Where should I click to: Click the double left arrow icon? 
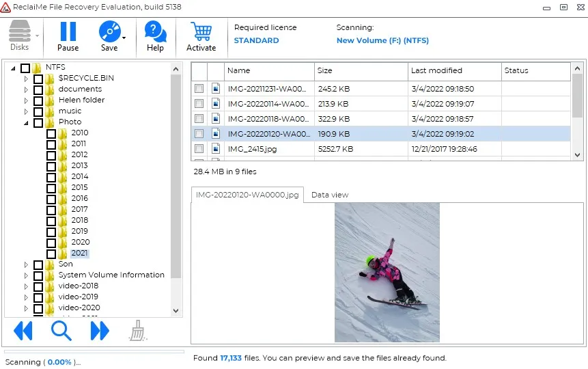[x=23, y=331]
